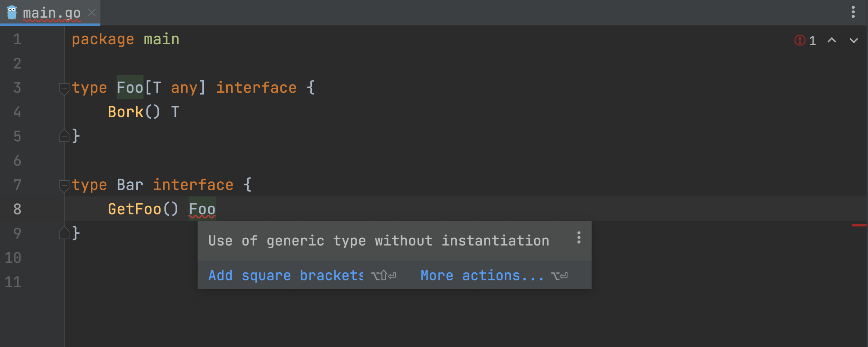
Task: Click fold end marker on line 5
Action: (x=64, y=136)
